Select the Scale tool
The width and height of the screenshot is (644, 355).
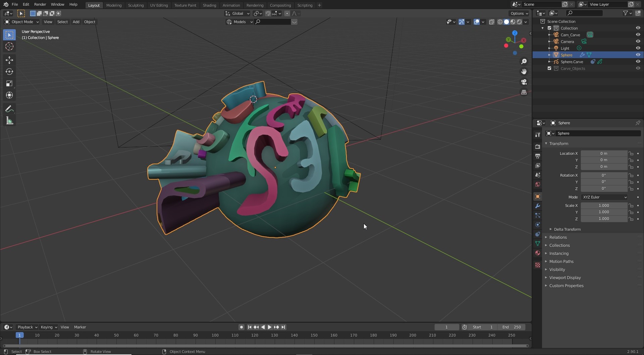pyautogui.click(x=9, y=84)
